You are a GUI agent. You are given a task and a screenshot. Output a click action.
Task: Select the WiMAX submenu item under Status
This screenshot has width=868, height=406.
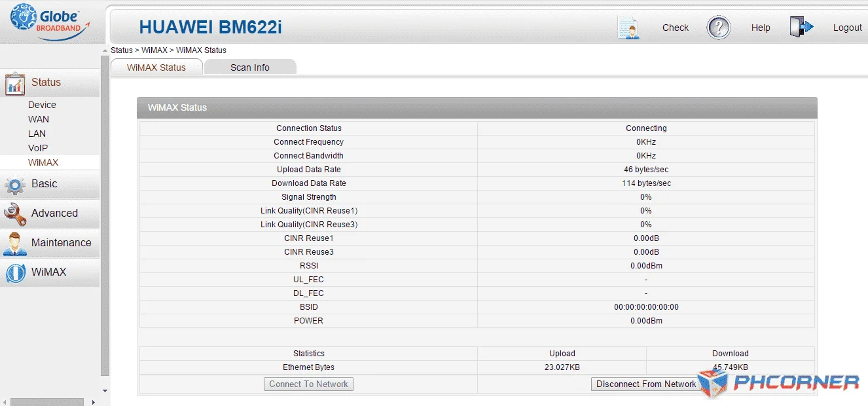tap(43, 162)
